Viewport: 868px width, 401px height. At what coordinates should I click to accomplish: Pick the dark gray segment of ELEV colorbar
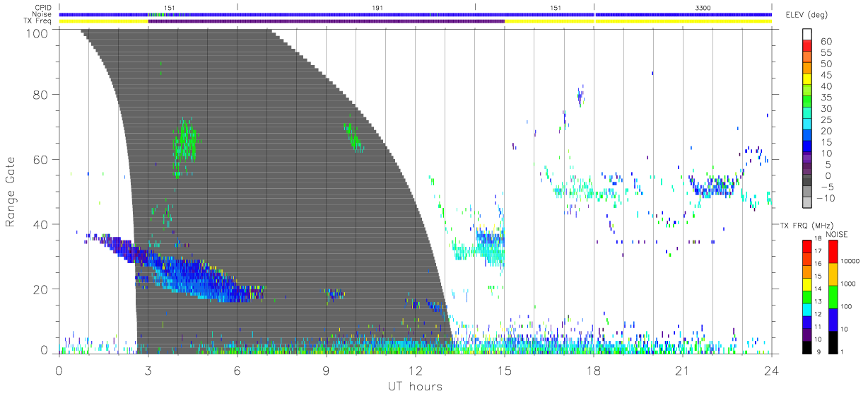click(x=808, y=181)
